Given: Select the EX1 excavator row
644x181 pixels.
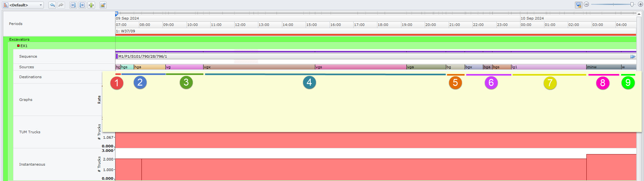Looking at the screenshot, I should tap(24, 46).
